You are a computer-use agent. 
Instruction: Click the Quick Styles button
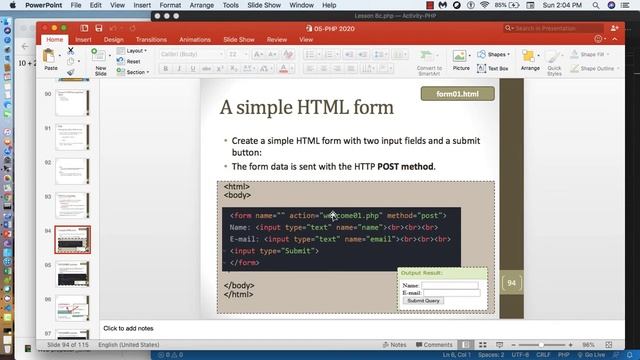coord(554,62)
